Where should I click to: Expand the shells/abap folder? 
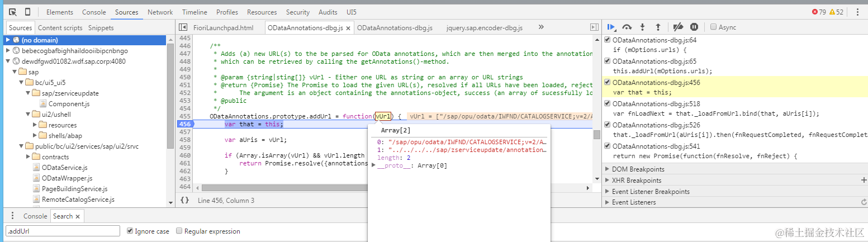(35, 136)
